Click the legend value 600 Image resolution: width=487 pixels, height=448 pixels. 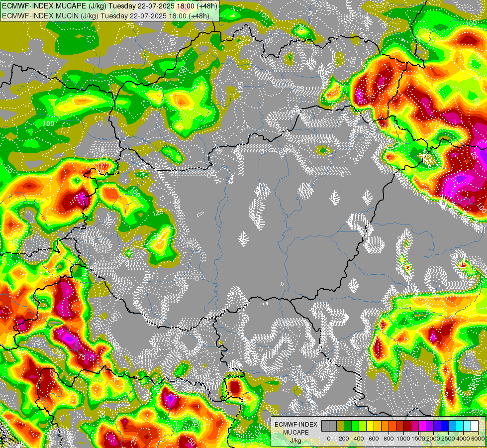pos(374,439)
